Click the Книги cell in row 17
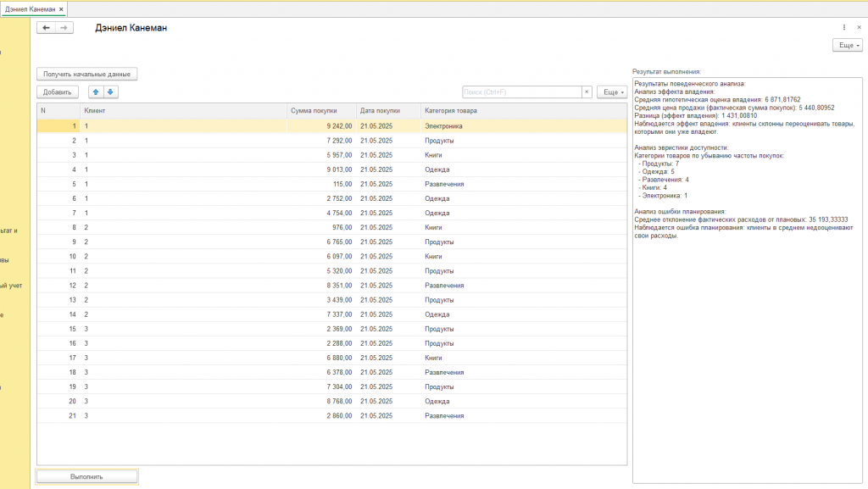Viewport: 868px width, 489px height. (x=524, y=358)
